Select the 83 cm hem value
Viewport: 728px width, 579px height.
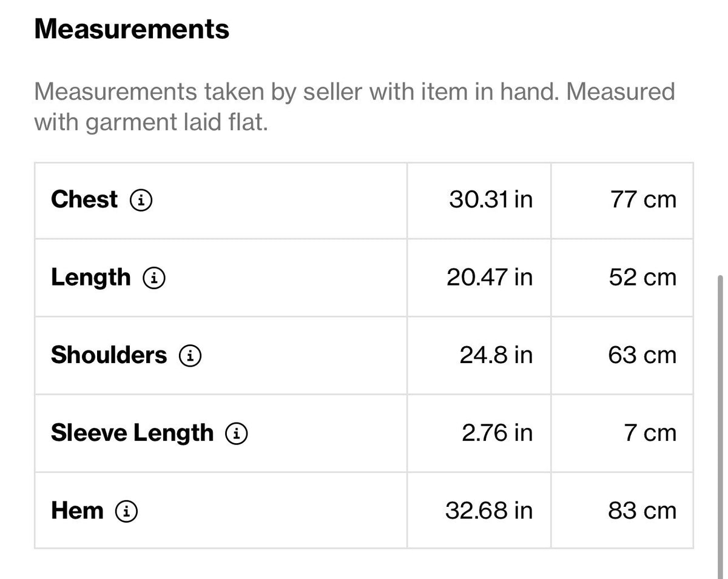[x=642, y=511]
